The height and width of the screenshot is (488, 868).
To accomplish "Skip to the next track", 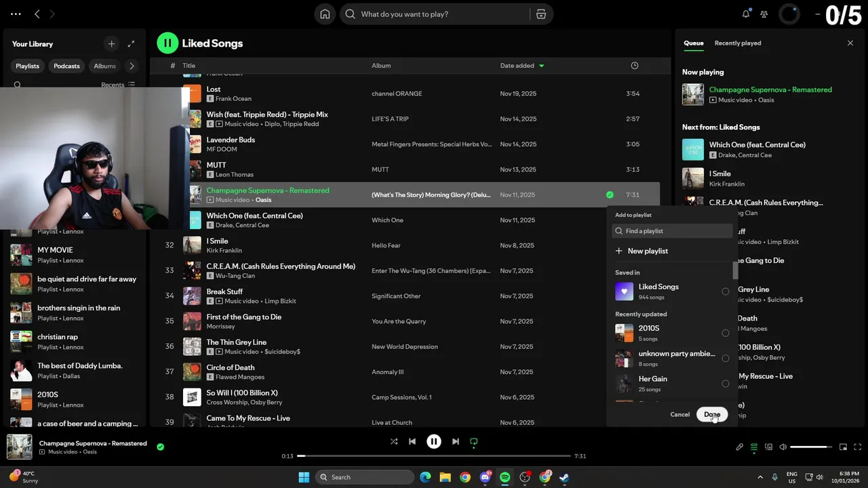I will coord(456,441).
